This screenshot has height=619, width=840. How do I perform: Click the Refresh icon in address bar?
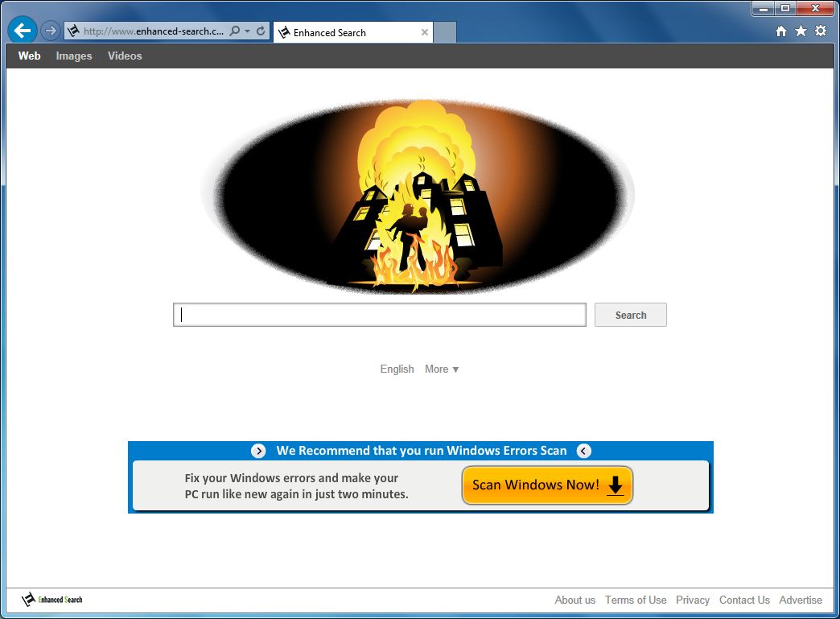tap(261, 31)
